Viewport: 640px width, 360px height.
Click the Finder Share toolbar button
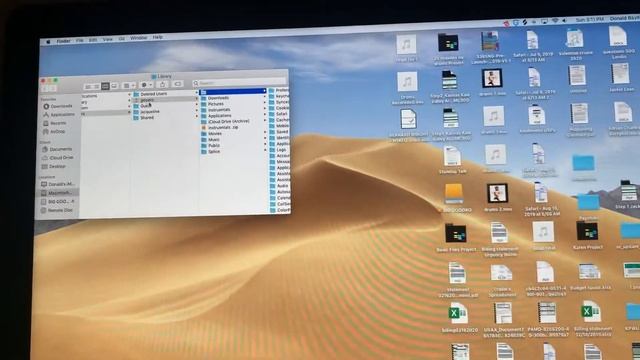pyautogui.click(x=162, y=84)
